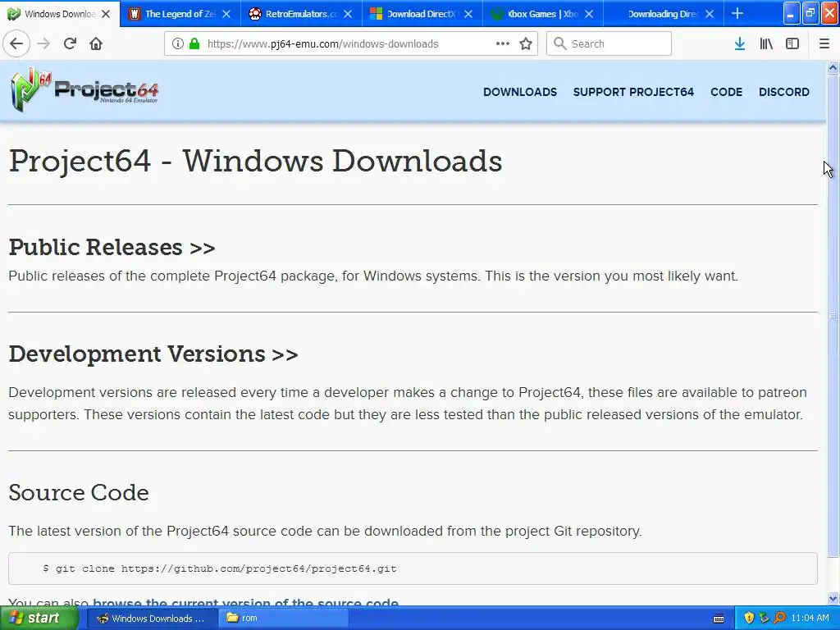Click the Source Code heading
840x630 pixels.
click(79, 493)
